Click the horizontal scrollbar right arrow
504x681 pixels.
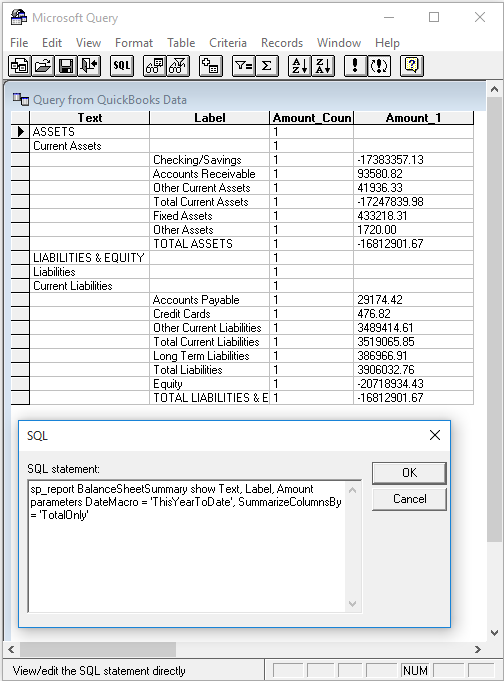pos(478,649)
